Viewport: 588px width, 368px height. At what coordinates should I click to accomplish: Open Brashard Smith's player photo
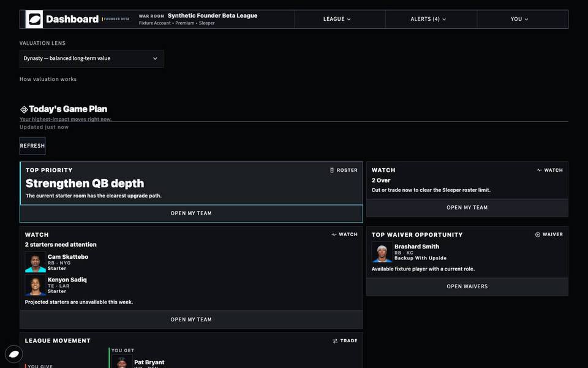382,252
